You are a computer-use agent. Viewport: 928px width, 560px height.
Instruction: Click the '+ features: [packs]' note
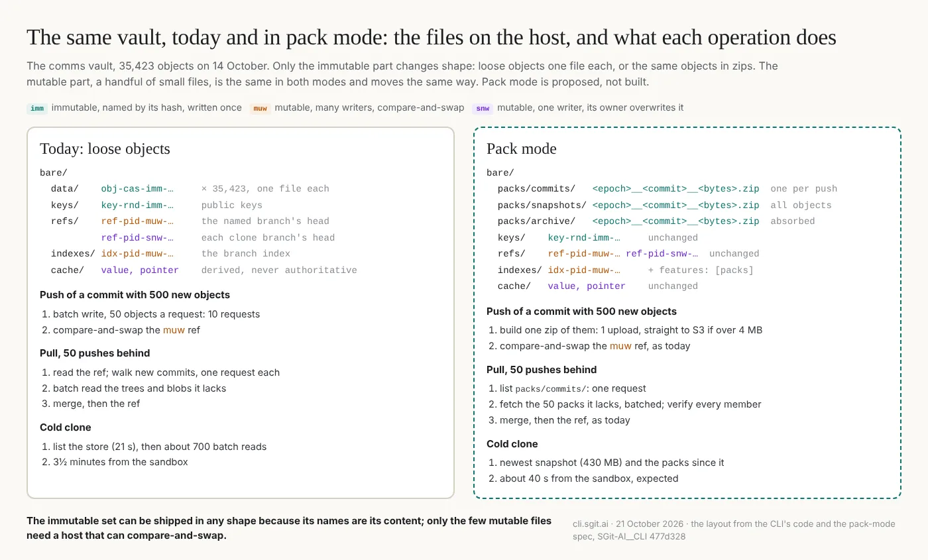[x=701, y=270]
